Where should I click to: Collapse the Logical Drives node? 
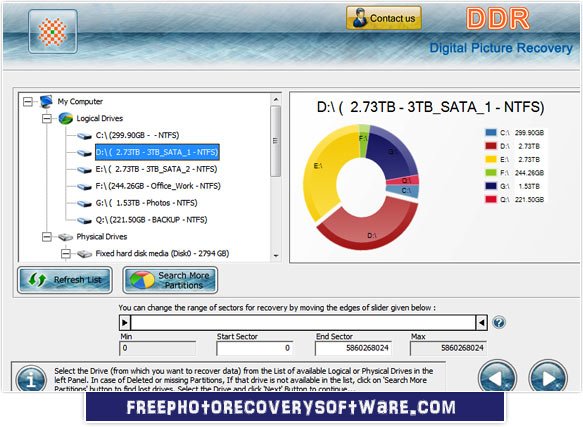tap(47, 119)
